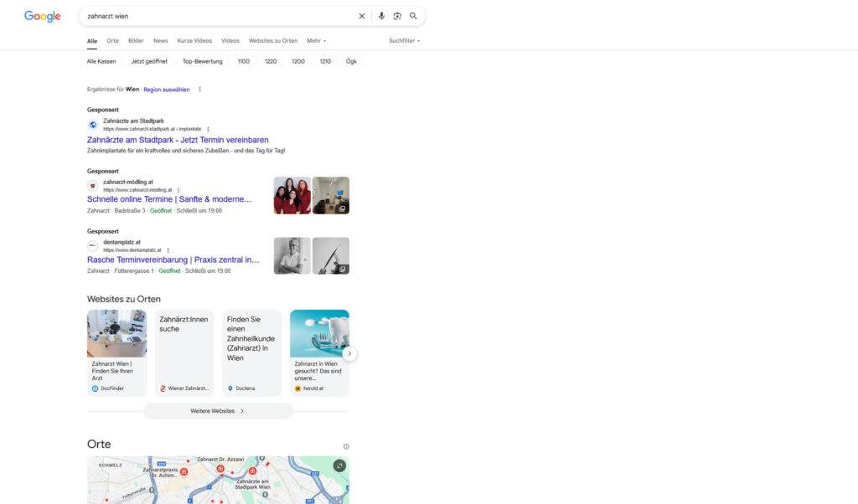
Task: Open ad options for zahnarzt-stadtpark.at
Action: tap(208, 130)
